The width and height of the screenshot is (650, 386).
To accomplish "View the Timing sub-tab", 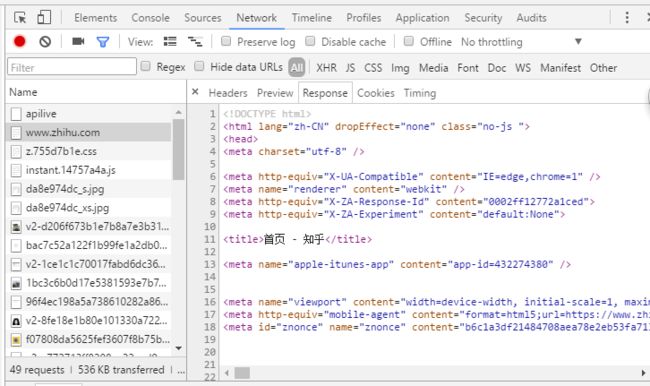I will [420, 93].
